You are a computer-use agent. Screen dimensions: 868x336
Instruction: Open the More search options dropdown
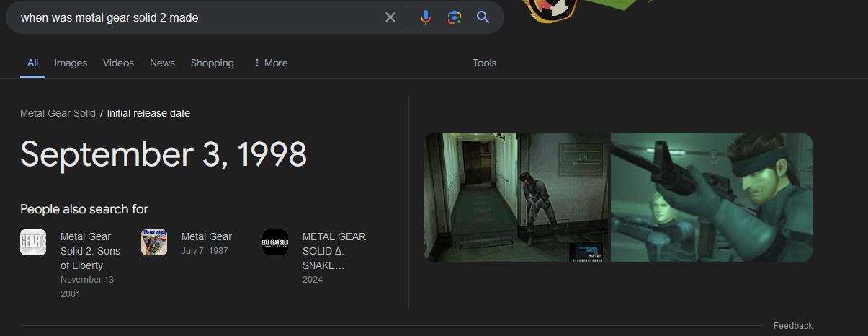coord(271,63)
